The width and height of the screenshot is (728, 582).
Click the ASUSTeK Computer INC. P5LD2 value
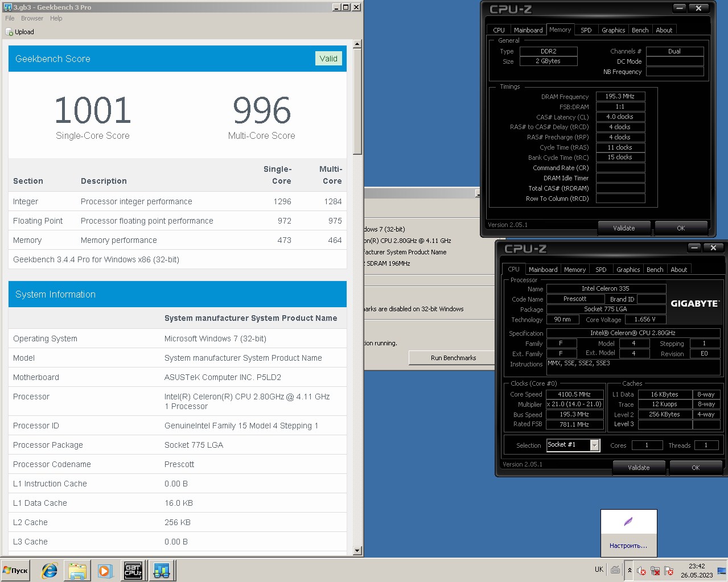(x=223, y=377)
